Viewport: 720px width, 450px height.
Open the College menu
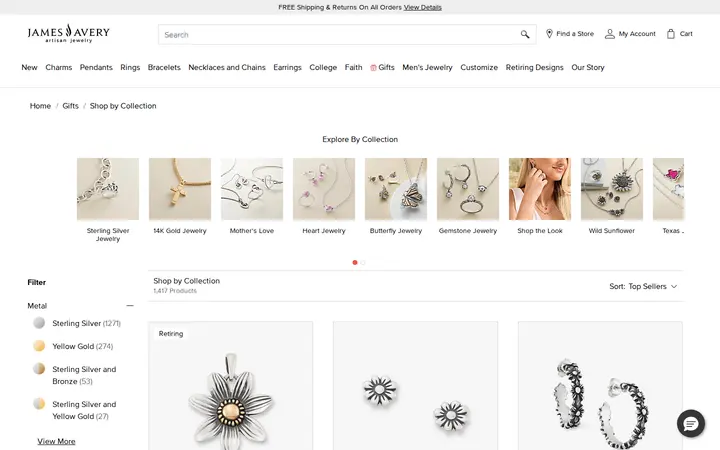(x=323, y=68)
